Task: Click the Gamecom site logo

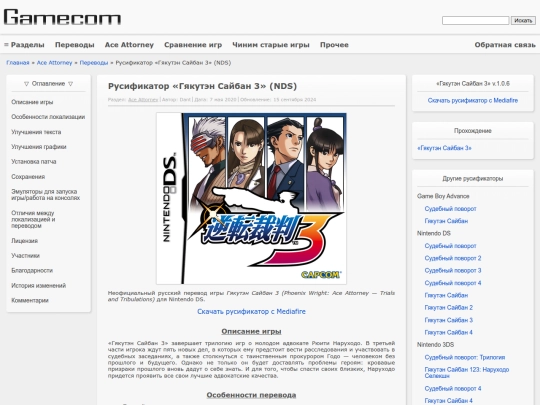Action: [62, 17]
